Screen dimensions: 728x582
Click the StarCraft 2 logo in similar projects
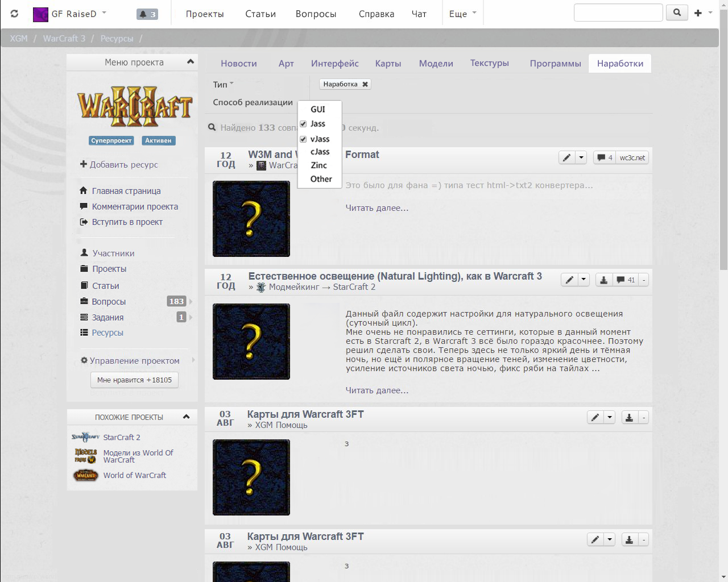(x=85, y=437)
